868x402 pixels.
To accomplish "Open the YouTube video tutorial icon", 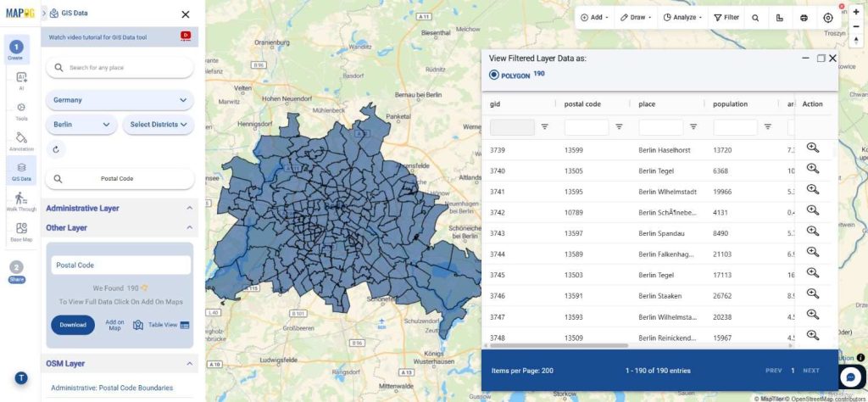I will pos(186,36).
